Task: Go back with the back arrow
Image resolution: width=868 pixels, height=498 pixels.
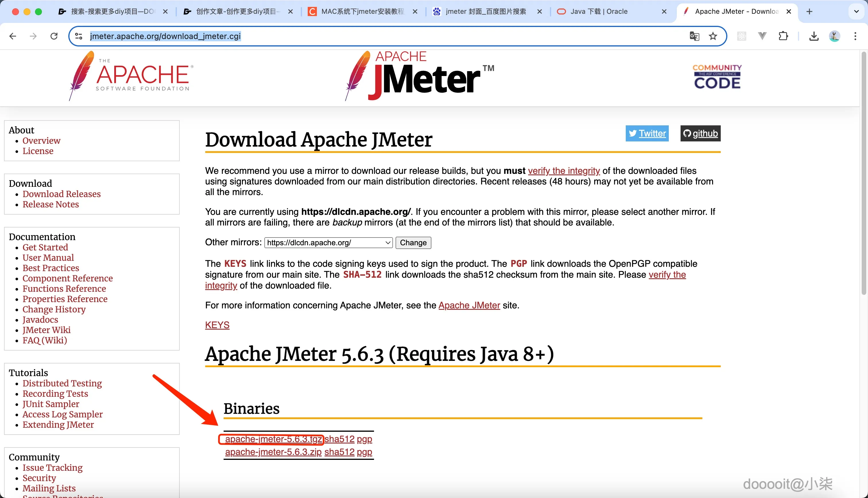Action: 13,36
